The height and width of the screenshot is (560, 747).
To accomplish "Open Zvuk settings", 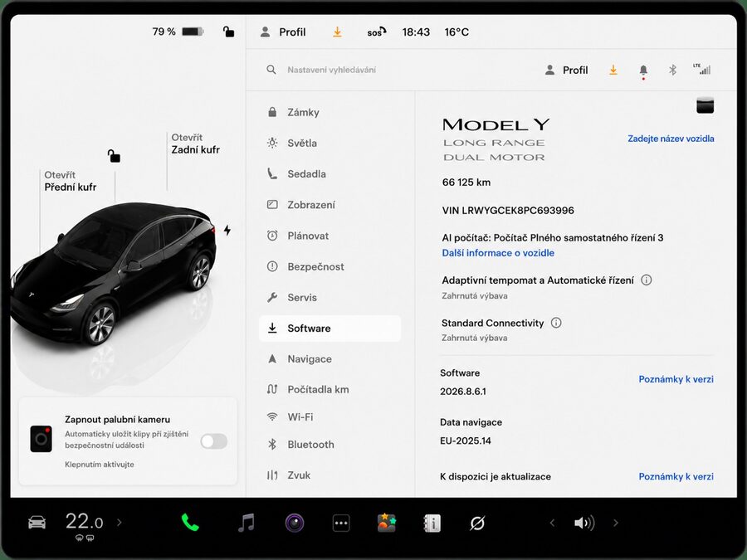I will tap(330, 475).
